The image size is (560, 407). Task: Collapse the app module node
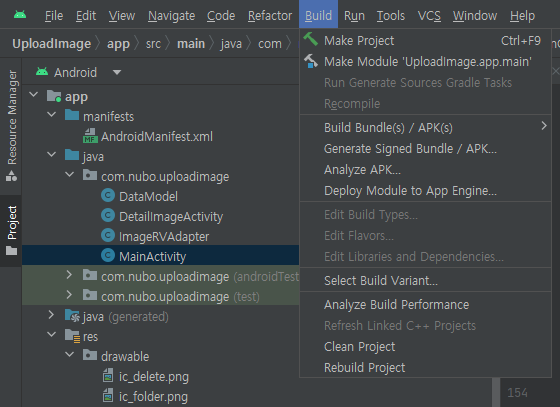point(34,95)
